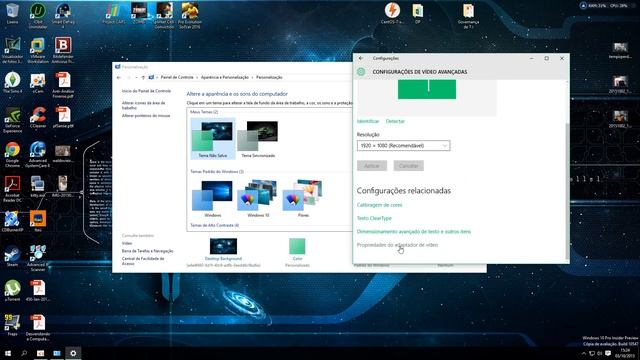Launch the VMware Workstation desktop icon
640x360 pixels.
pyautogui.click(x=38, y=51)
